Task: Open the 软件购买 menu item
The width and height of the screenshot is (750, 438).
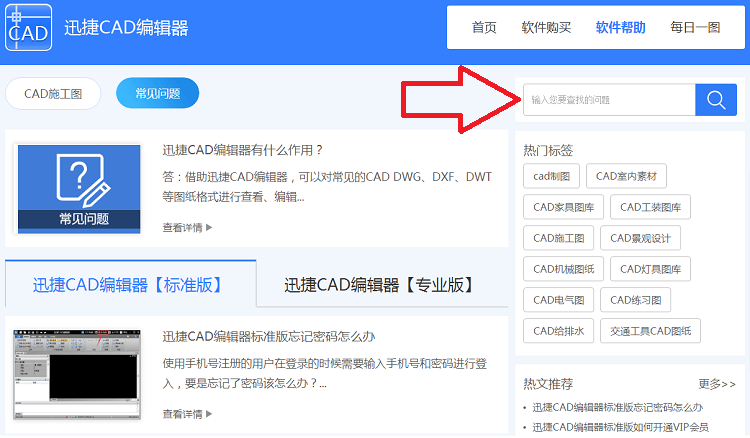Action: (x=546, y=27)
